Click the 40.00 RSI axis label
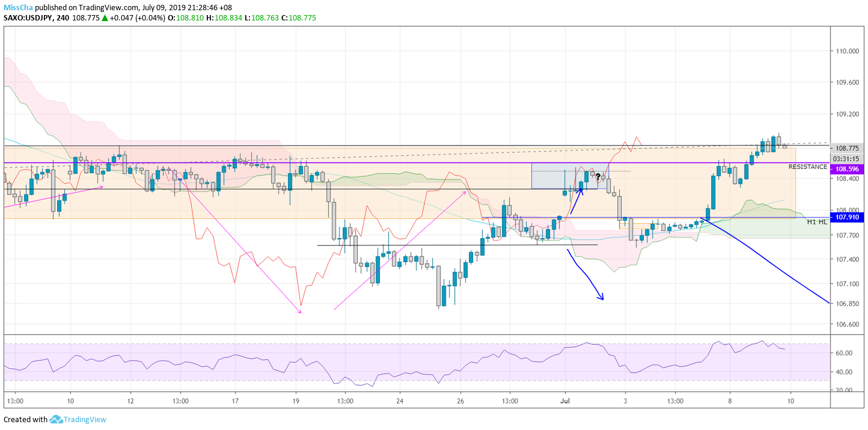The width and height of the screenshot is (868, 430). [845, 372]
